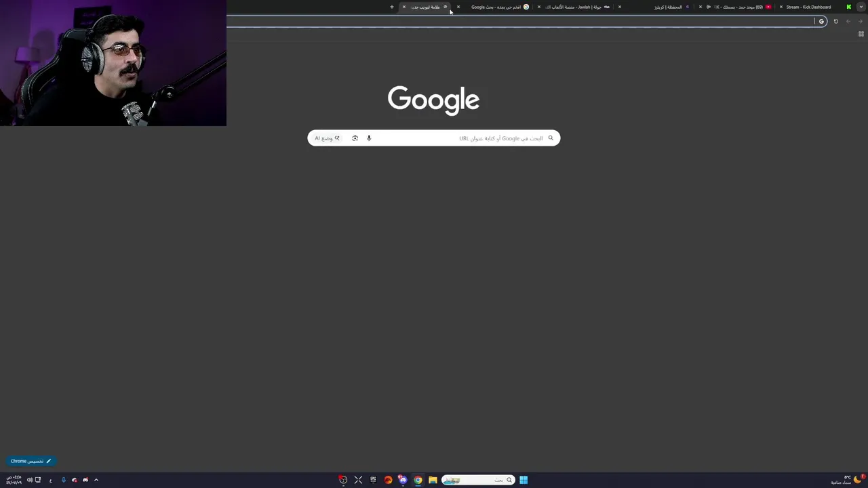This screenshot has width=868, height=488.
Task: Switch to Stream - Kick Dashboard tab
Action: (x=814, y=7)
